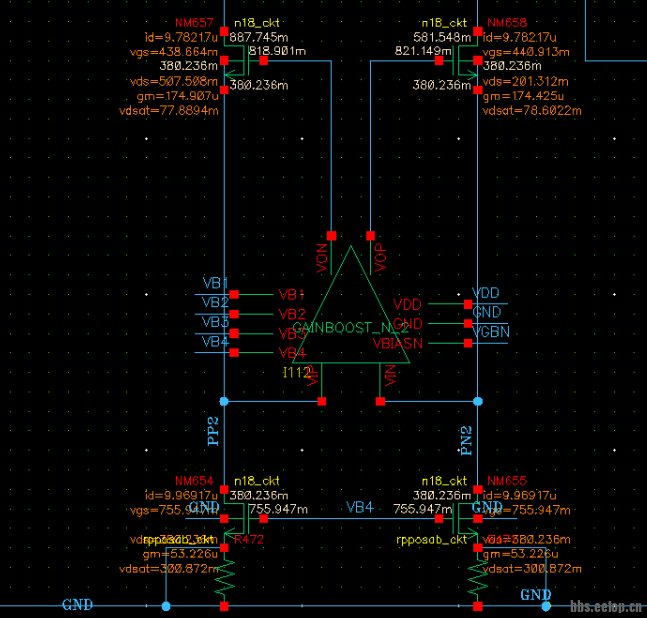The width and height of the screenshot is (647, 618).
Task: Click the VON pin square above the amplifier
Action: 331,236
